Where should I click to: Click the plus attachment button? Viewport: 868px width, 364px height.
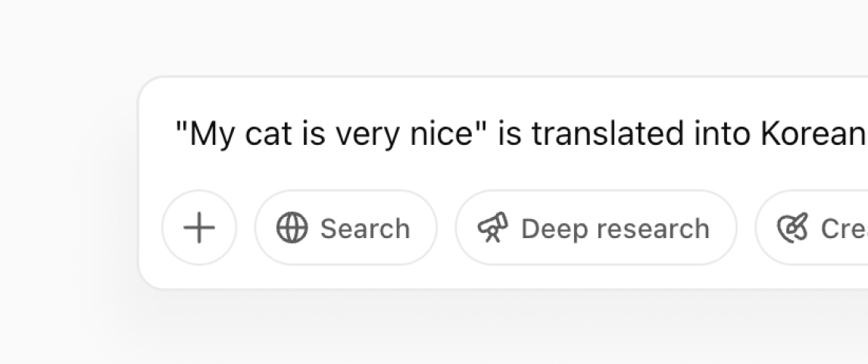[x=199, y=227]
